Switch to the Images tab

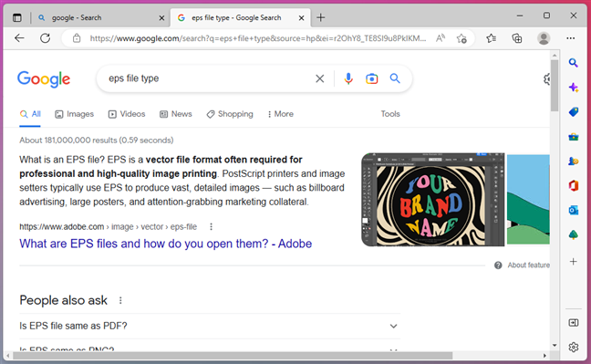click(74, 114)
